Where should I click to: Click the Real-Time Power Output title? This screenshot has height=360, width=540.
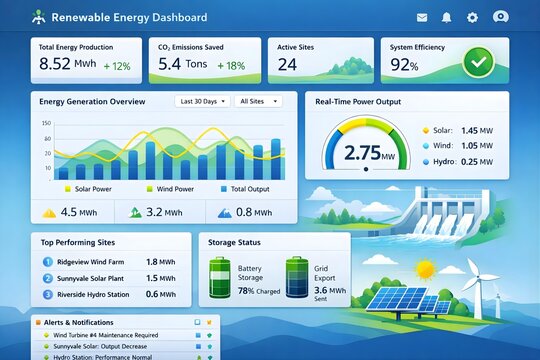click(358, 102)
